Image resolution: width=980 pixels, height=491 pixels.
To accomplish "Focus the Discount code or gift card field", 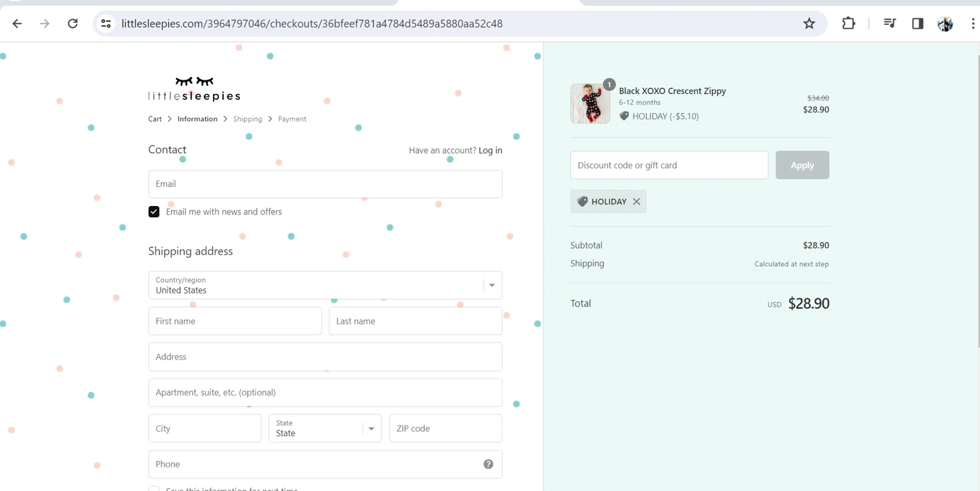I will 669,165.
